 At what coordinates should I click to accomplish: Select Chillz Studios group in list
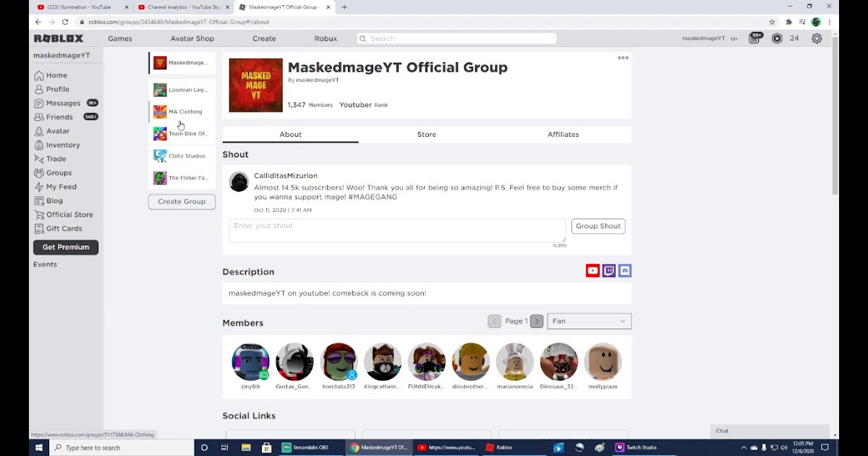(x=182, y=156)
